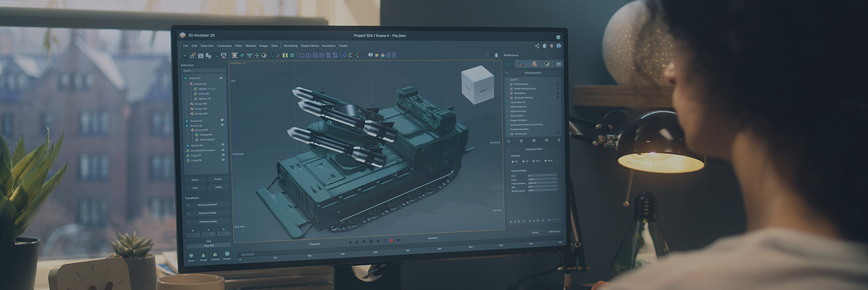Image resolution: width=868 pixels, height=290 pixels.
Task: Open the Grid Step 10% dropdown
Action: pyautogui.click(x=208, y=246)
